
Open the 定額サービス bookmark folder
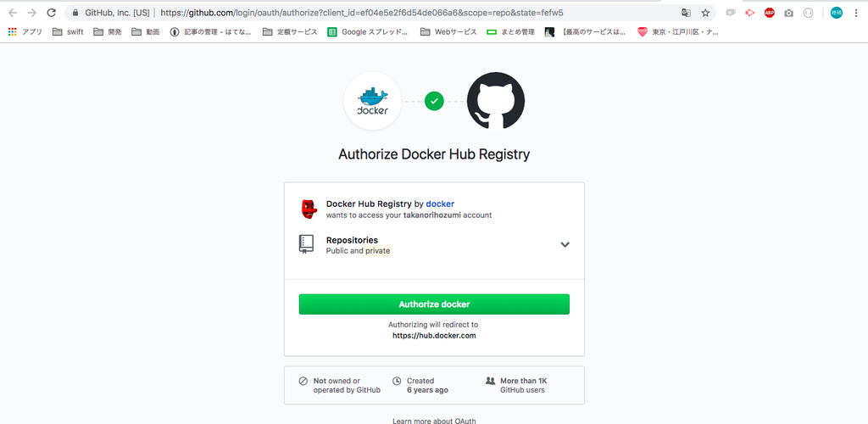click(290, 32)
